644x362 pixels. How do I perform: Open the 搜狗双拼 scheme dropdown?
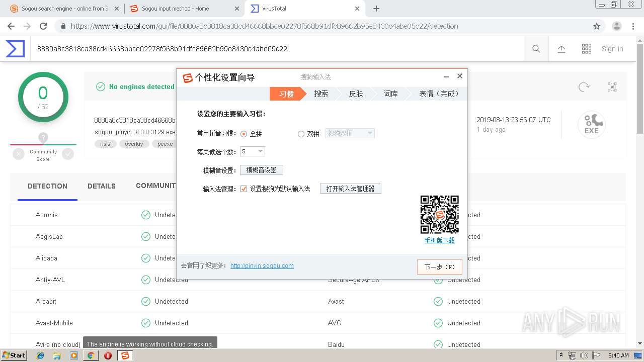(x=350, y=133)
